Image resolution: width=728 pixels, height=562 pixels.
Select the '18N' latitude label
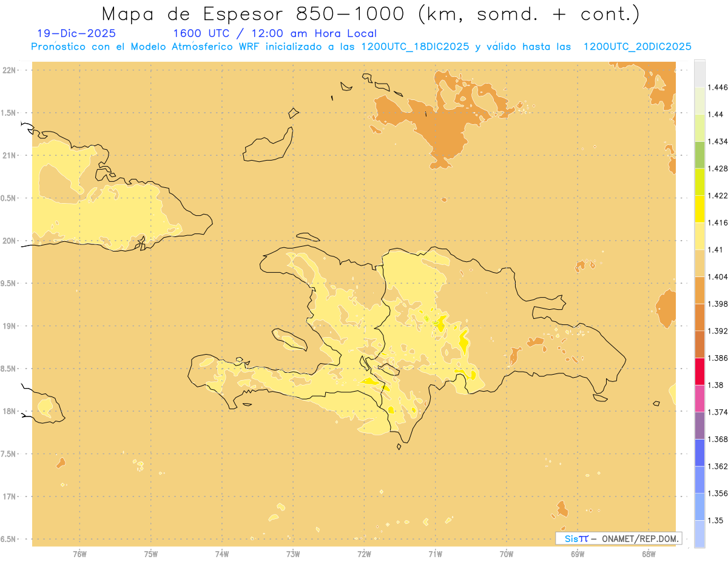[x=10, y=412]
